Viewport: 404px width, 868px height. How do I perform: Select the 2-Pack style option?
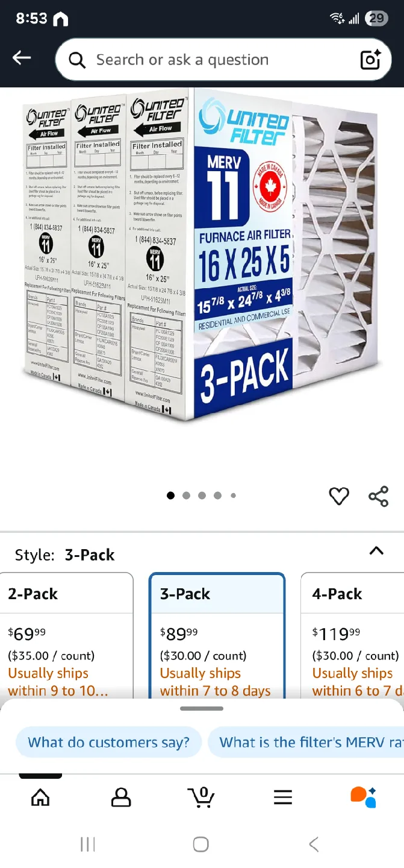(x=66, y=635)
